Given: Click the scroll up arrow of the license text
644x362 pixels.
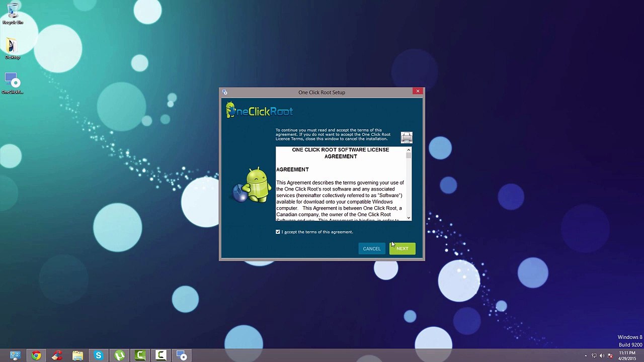Looking at the screenshot, I should point(409,150).
